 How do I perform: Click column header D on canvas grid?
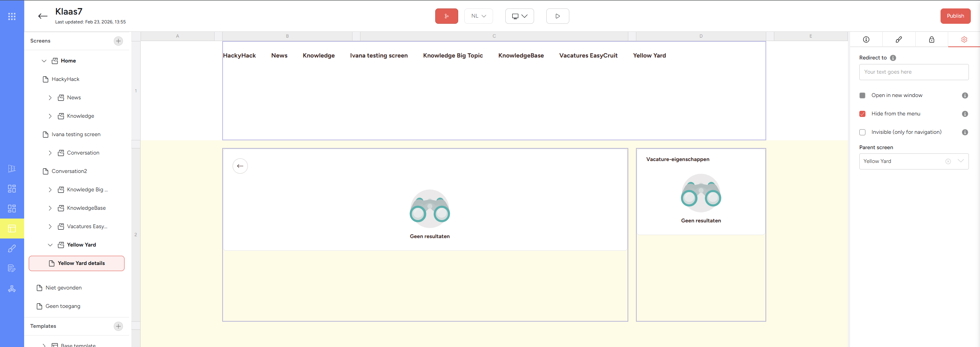pos(701,36)
